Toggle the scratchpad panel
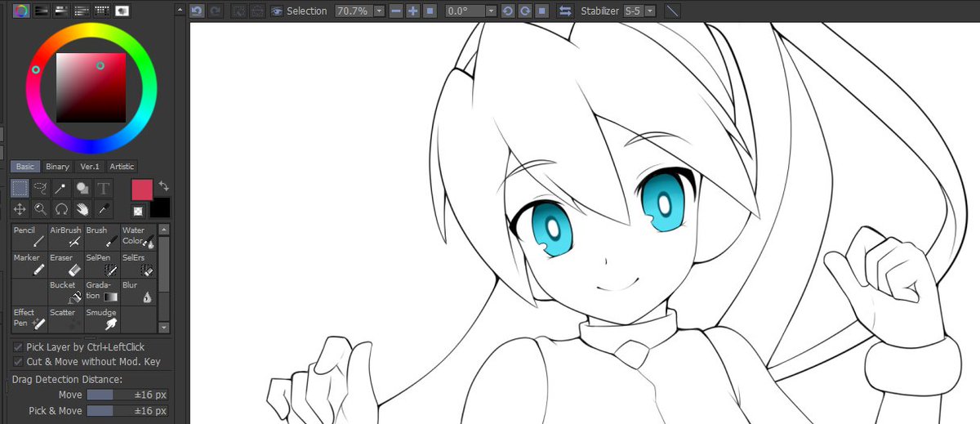 [x=122, y=10]
